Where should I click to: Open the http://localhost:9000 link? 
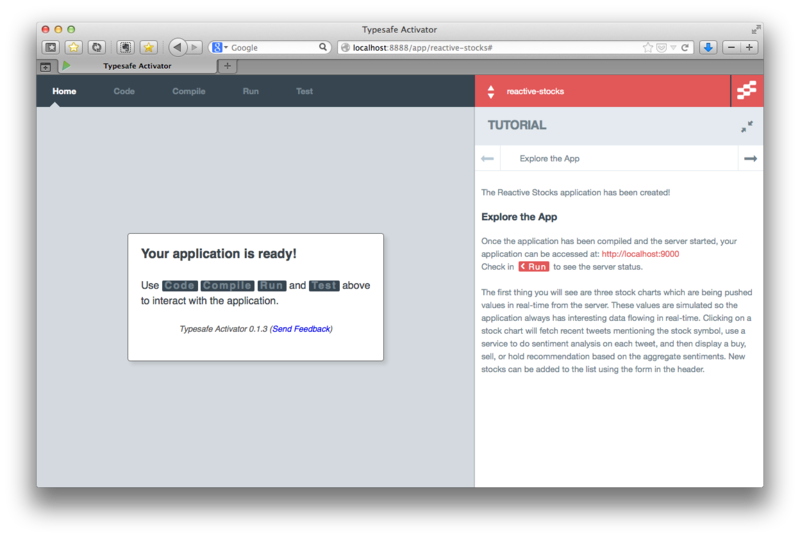click(x=640, y=254)
